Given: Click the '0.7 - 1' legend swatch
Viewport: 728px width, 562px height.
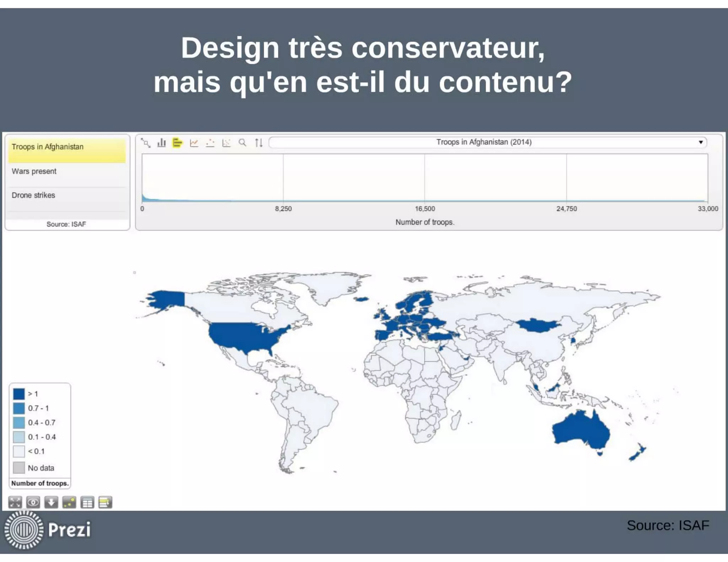Looking at the screenshot, I should (19, 408).
